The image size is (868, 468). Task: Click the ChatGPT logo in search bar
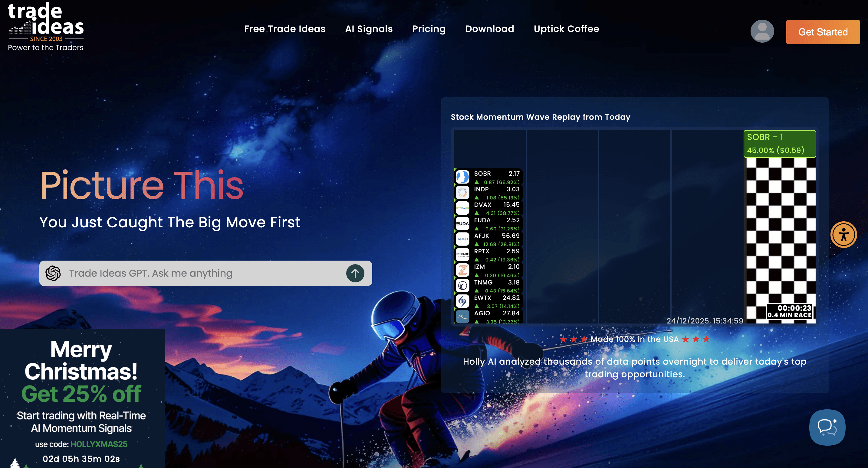[x=53, y=273]
